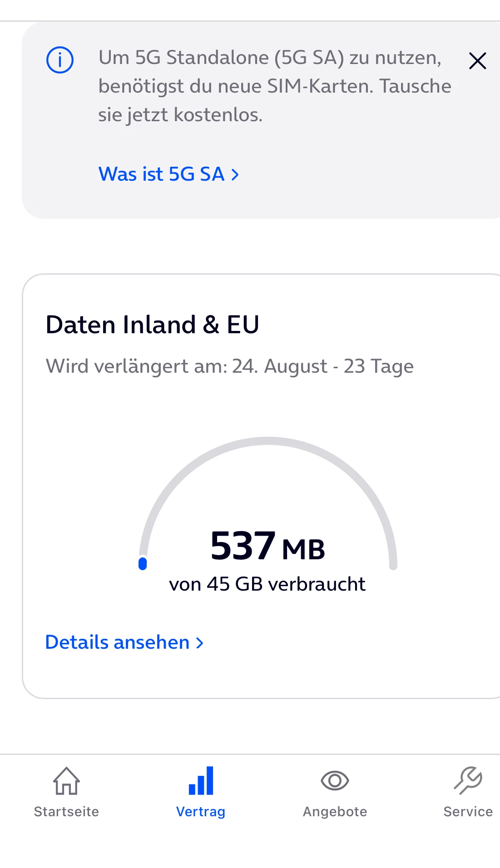Viewport: 500px width, 868px height.
Task: Tap the chevron next to 'Details ansehen'
Action: coord(199,643)
